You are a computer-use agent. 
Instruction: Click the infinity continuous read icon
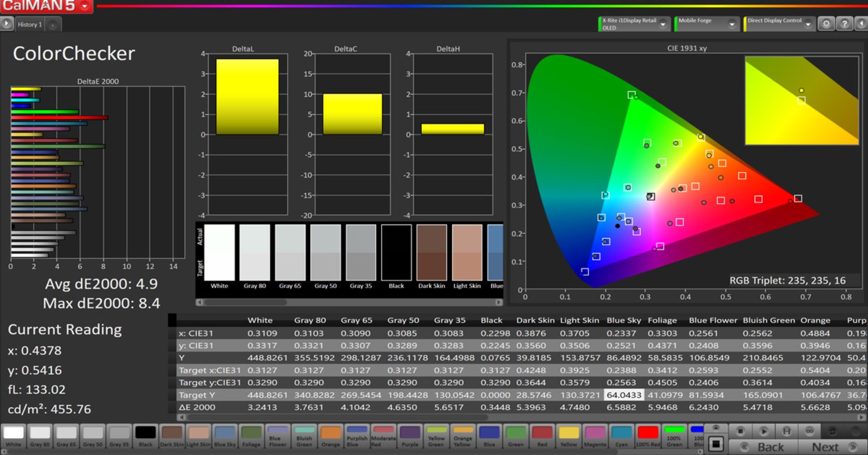pyautogui.click(x=809, y=431)
